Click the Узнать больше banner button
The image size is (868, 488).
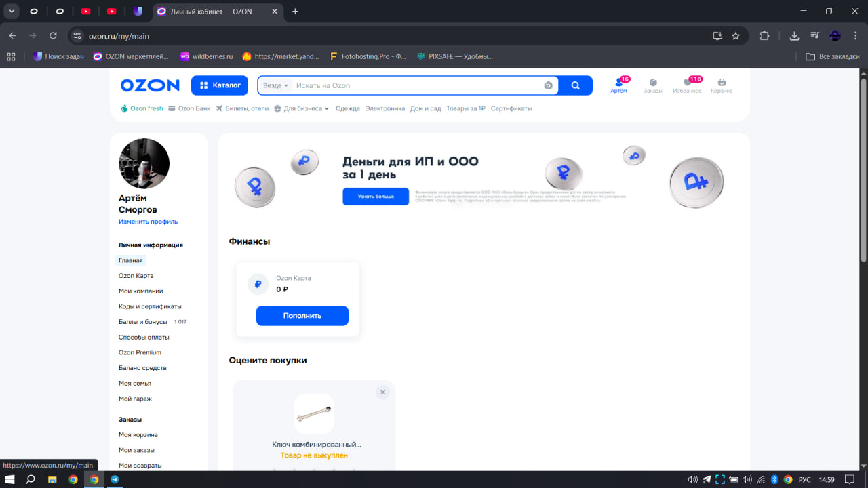tap(376, 197)
